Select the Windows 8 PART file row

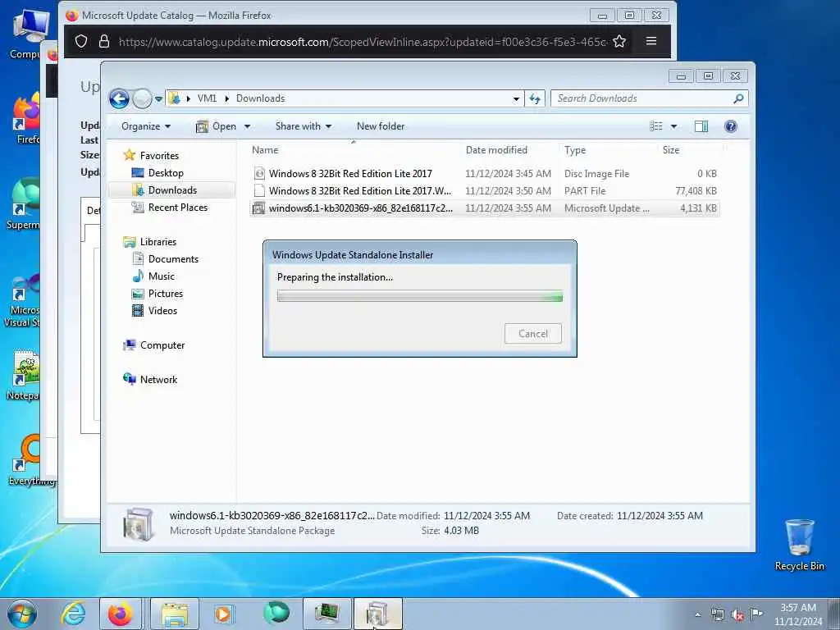(x=484, y=190)
